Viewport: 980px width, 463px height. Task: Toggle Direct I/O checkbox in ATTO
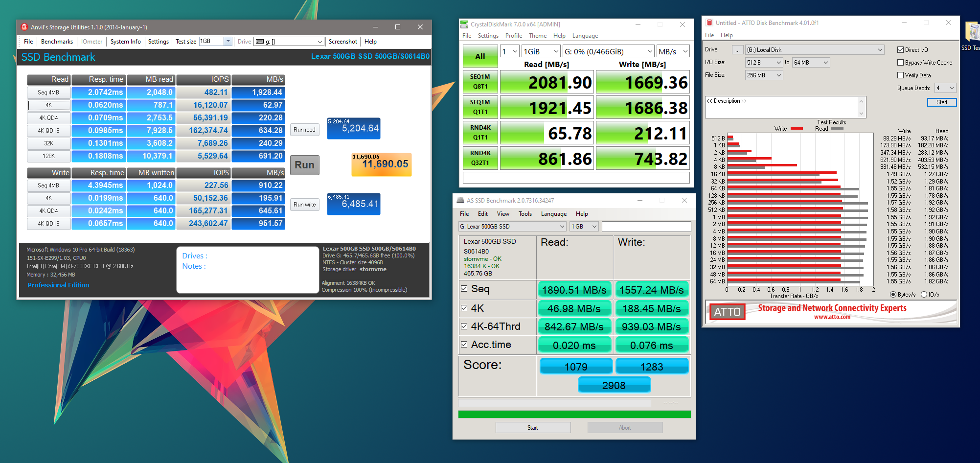pos(900,49)
